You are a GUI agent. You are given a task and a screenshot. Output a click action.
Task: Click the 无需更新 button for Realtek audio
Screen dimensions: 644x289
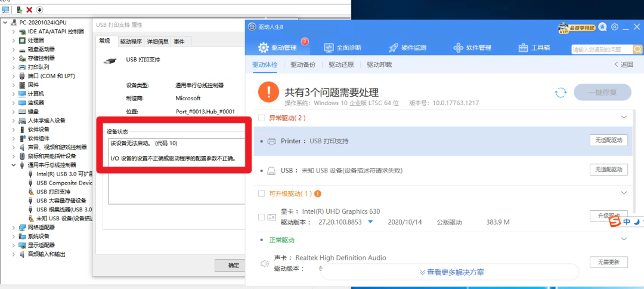(609, 262)
